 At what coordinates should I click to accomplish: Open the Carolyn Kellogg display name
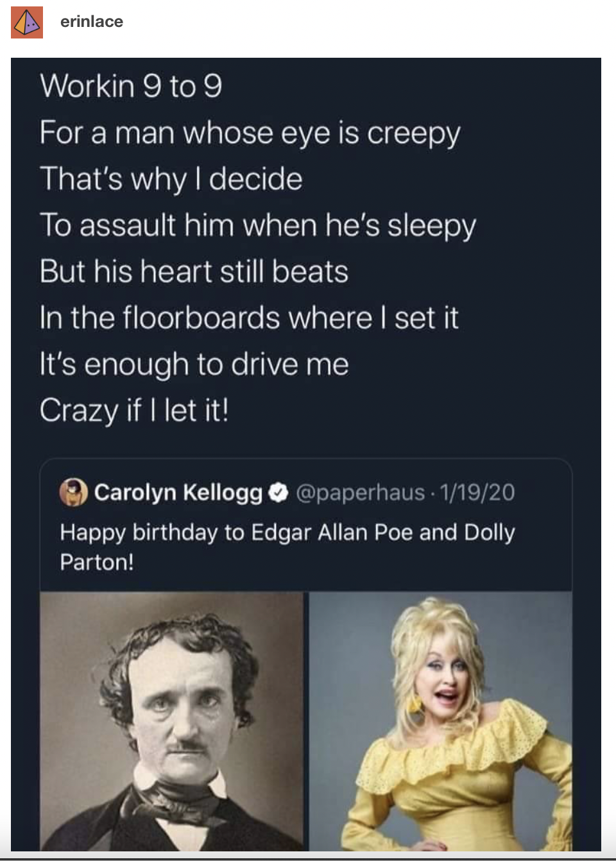tap(178, 493)
